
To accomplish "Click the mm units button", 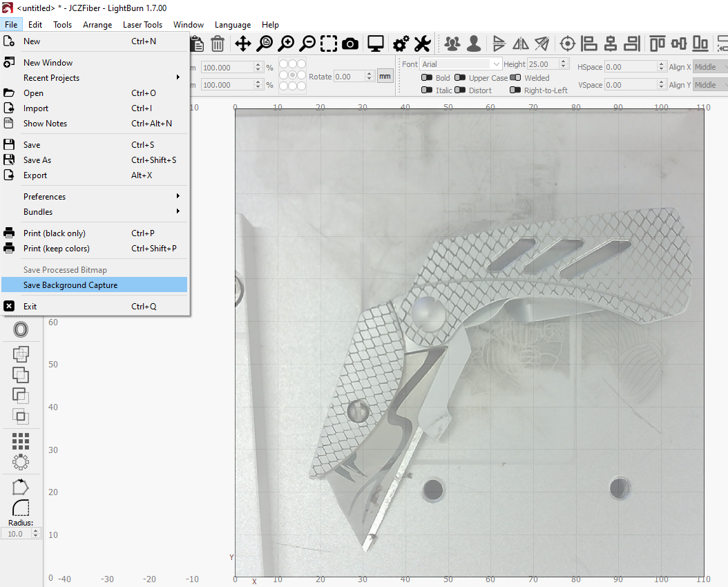I will click(385, 76).
